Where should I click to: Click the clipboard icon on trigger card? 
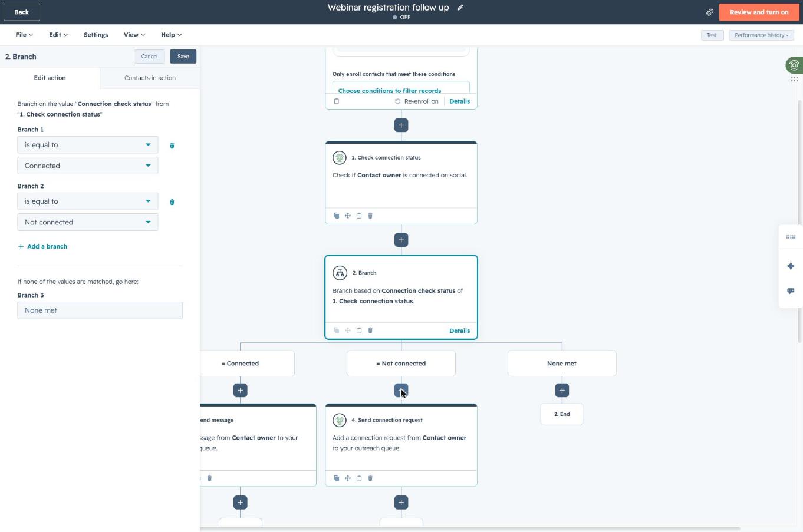[337, 101]
